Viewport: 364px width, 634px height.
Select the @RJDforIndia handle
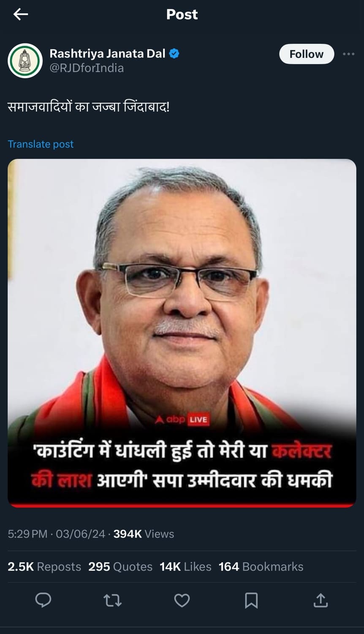click(x=87, y=68)
